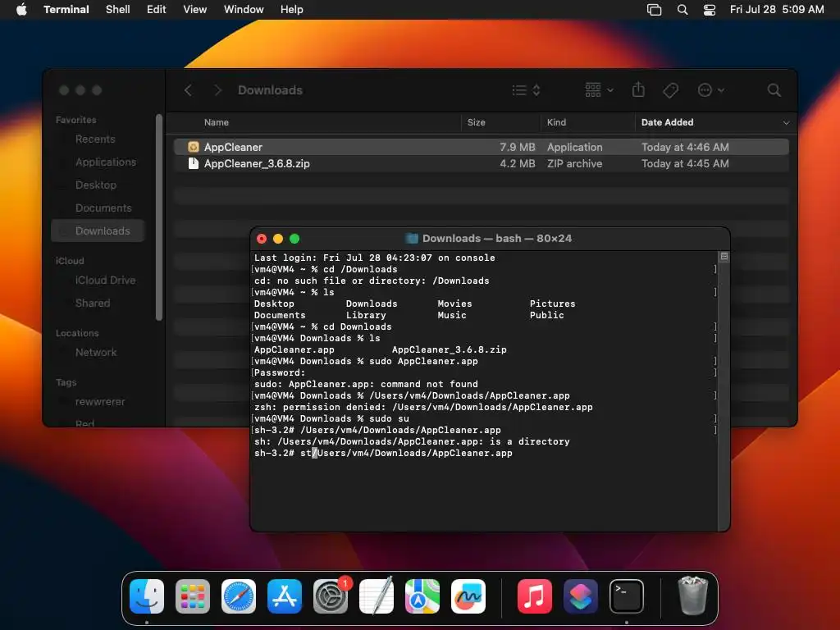The height and width of the screenshot is (630, 840).
Task: Open the Edit menu
Action: [157, 10]
